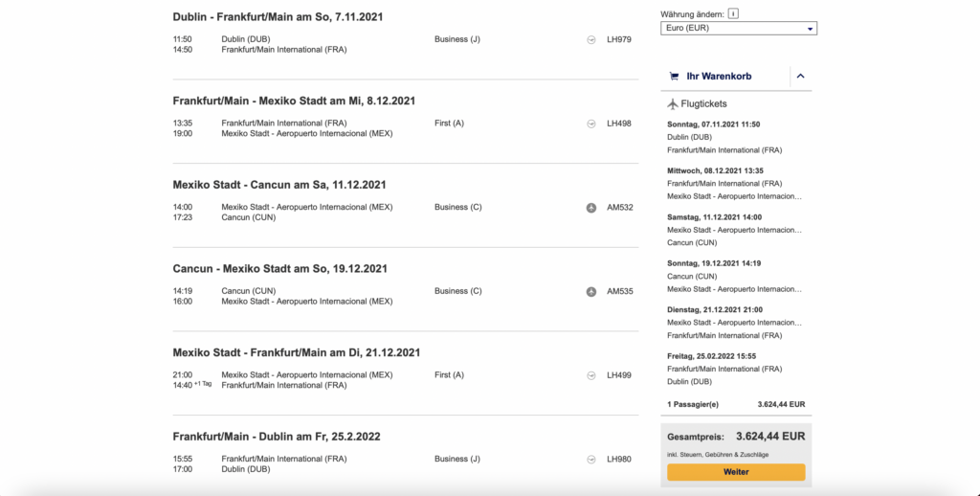
Task: Click the Lufthansa logo beside flight LH499
Action: [591, 375]
